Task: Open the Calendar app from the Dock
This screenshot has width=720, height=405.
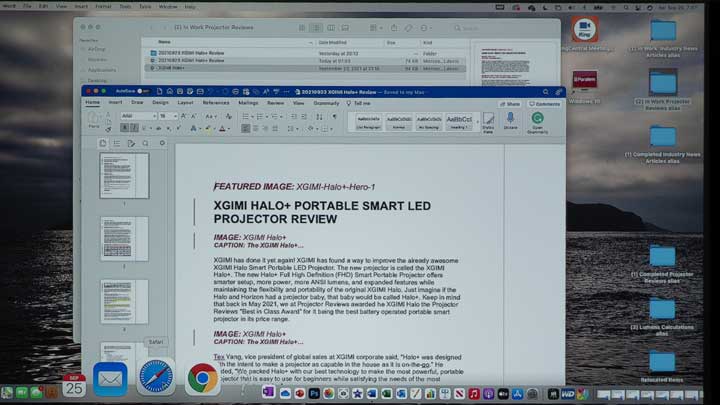Action: pos(74,386)
